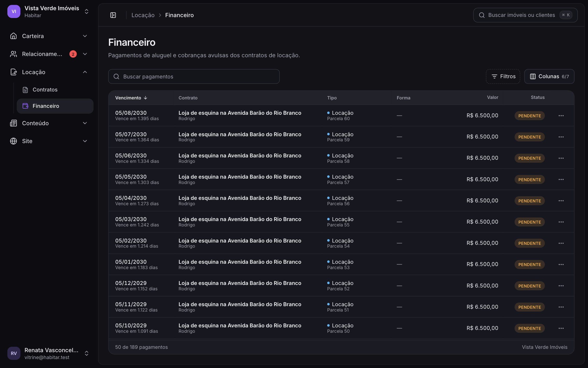This screenshot has width=588, height=368.
Task: Sort by the Vencimento column header
Action: coord(131,98)
